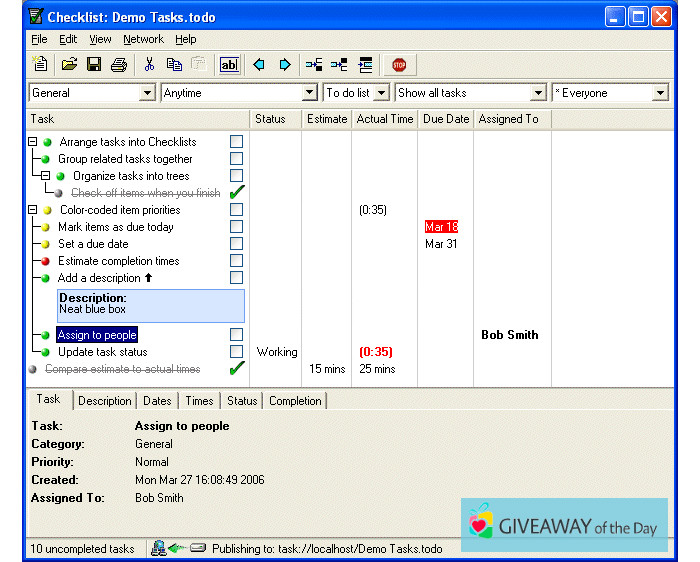Click the right arrow toolbar icon

tap(285, 65)
